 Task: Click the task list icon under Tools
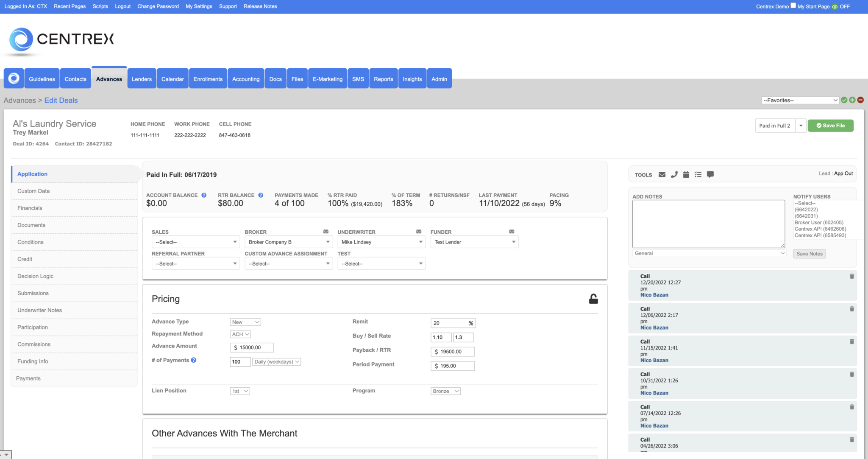point(698,174)
